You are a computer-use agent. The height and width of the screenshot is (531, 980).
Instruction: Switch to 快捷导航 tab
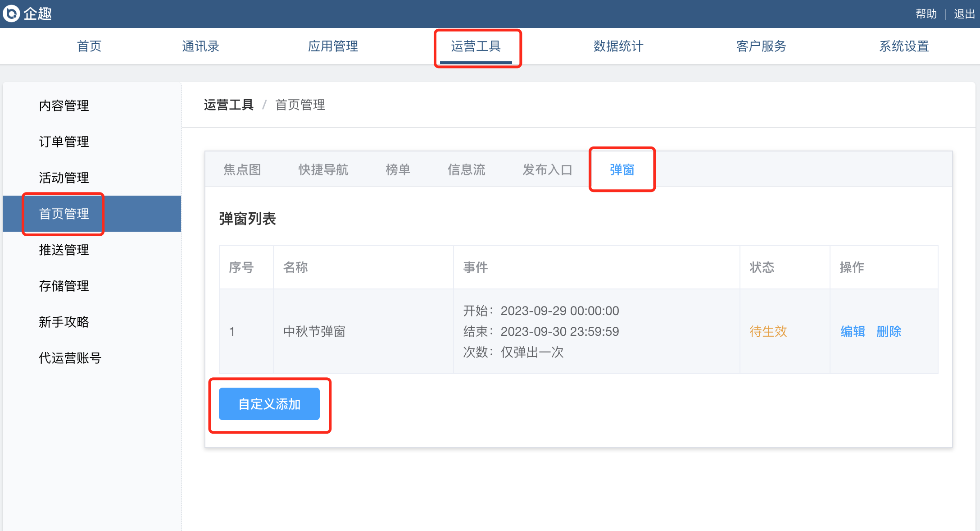click(x=323, y=169)
